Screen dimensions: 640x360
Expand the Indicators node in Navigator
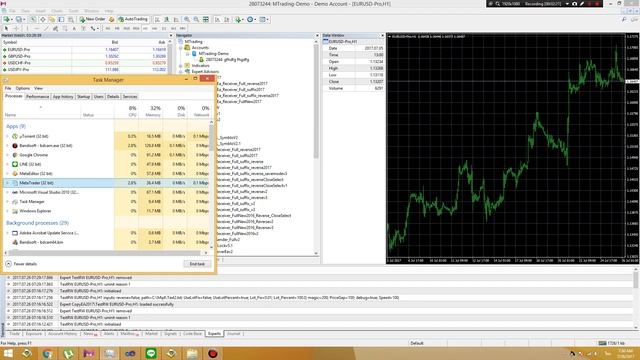[181, 65]
